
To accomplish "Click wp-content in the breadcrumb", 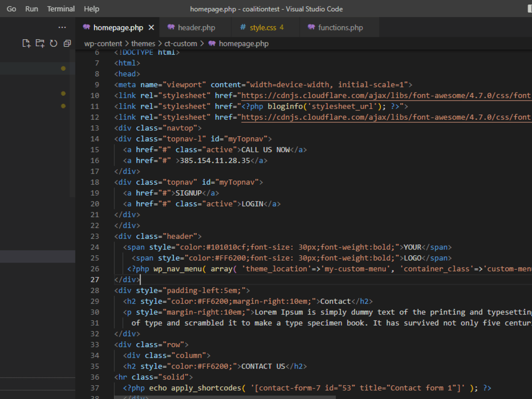I will click(x=103, y=44).
